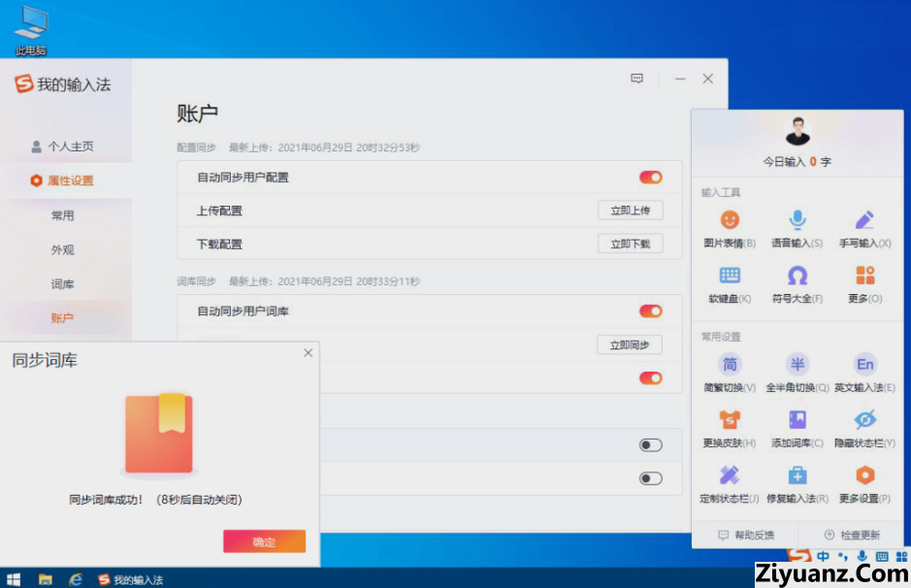This screenshot has height=588, width=911.
Task: Select 外观 settings tab
Action: [x=62, y=249]
